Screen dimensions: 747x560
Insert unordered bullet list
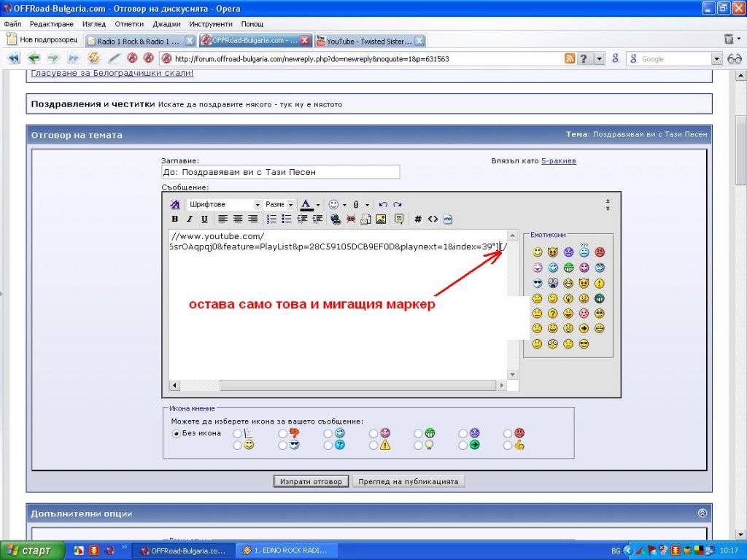coord(286,219)
